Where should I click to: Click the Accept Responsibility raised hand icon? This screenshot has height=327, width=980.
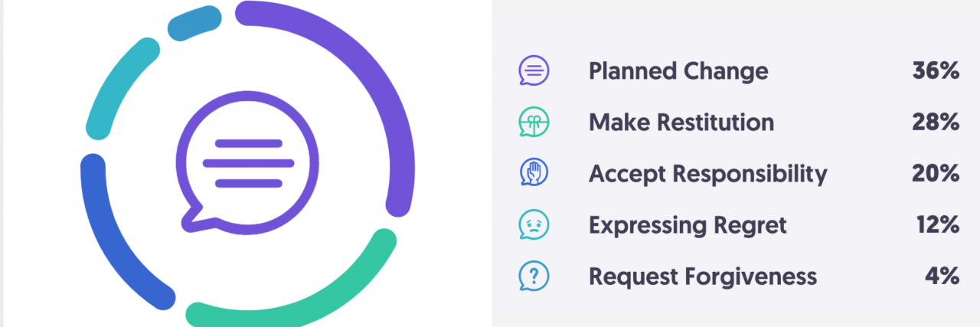[x=534, y=173]
